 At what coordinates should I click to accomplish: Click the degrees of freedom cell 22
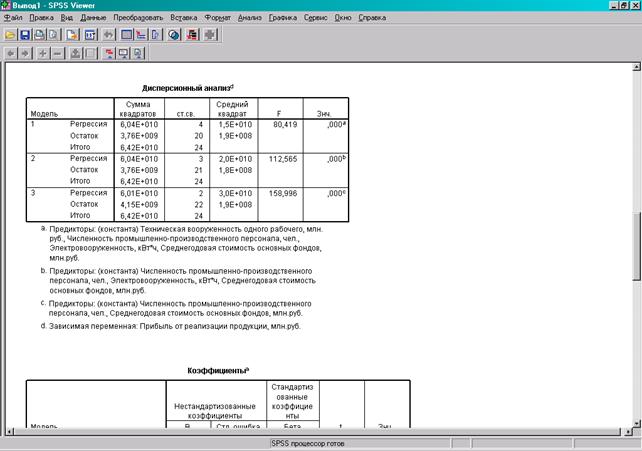pyautogui.click(x=199, y=204)
